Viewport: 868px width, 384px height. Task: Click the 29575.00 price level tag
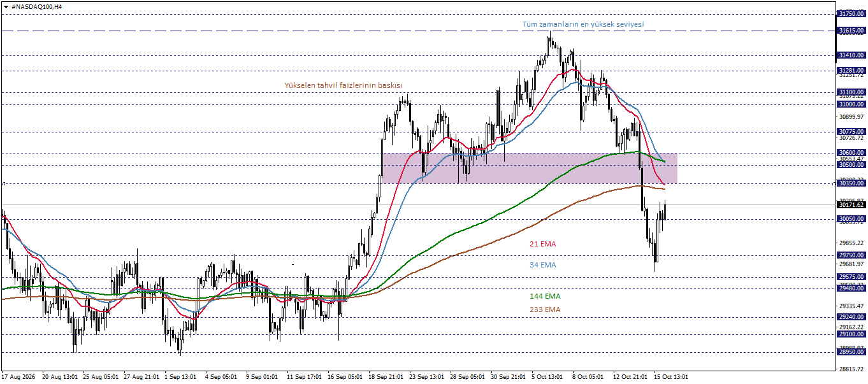(x=851, y=277)
